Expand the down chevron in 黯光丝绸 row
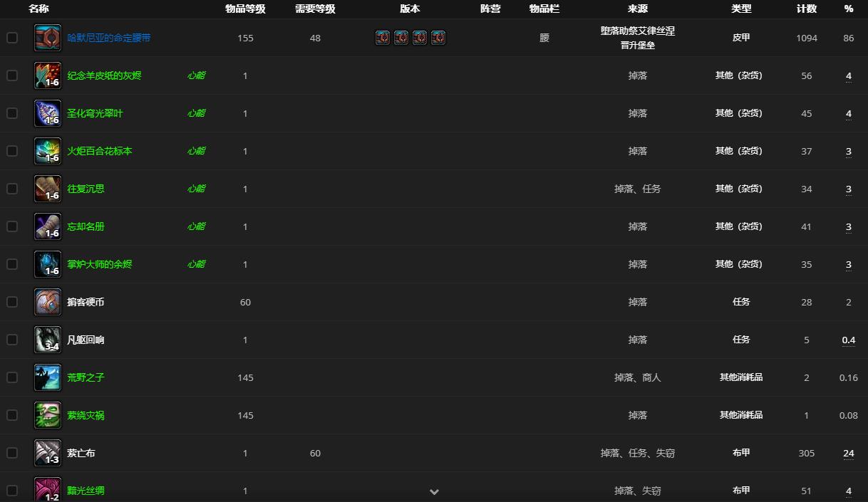 [434, 491]
